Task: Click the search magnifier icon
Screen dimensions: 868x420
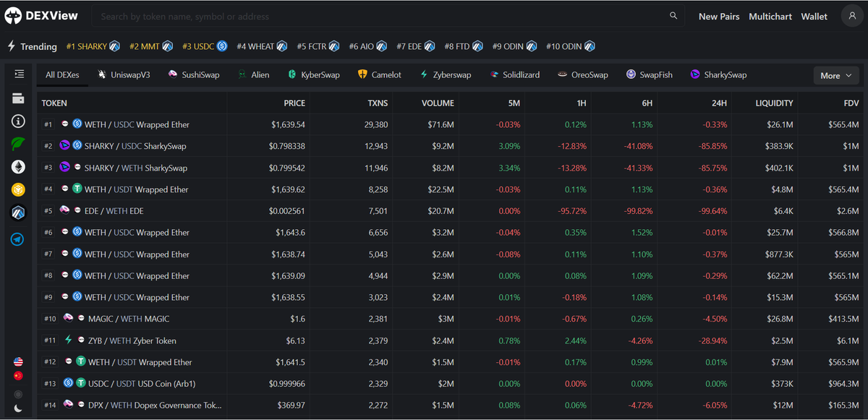Action: click(674, 16)
